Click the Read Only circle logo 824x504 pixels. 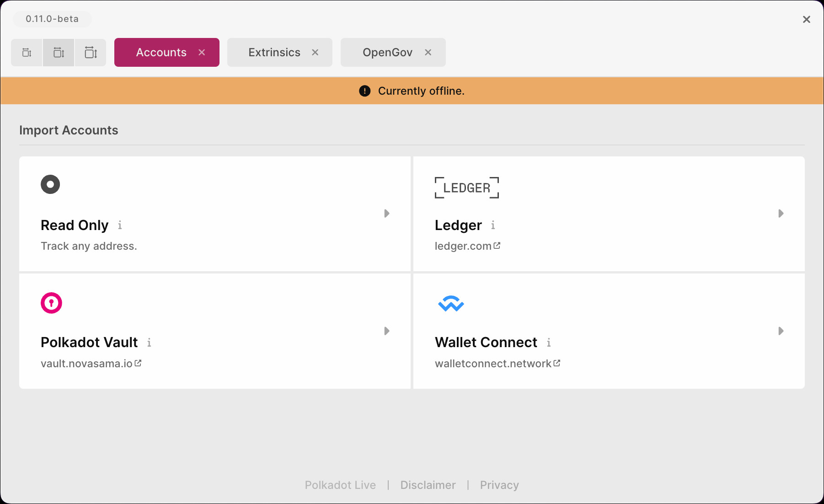(50, 184)
